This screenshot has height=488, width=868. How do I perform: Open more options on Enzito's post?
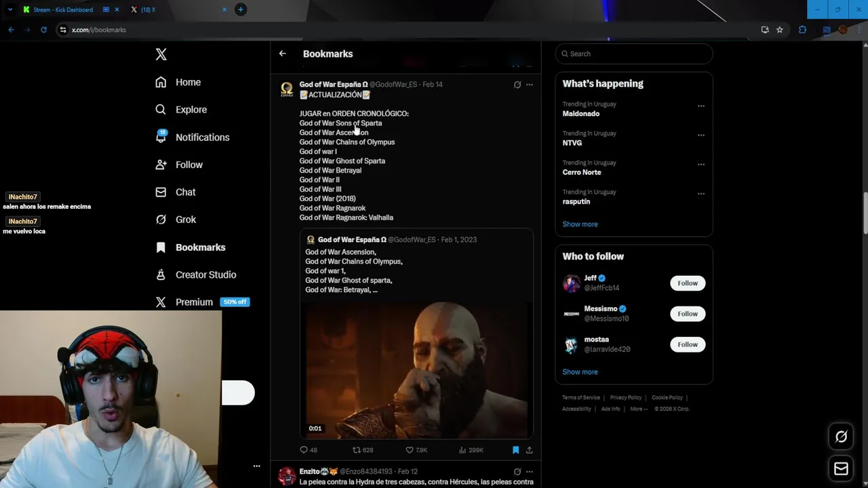click(x=530, y=472)
